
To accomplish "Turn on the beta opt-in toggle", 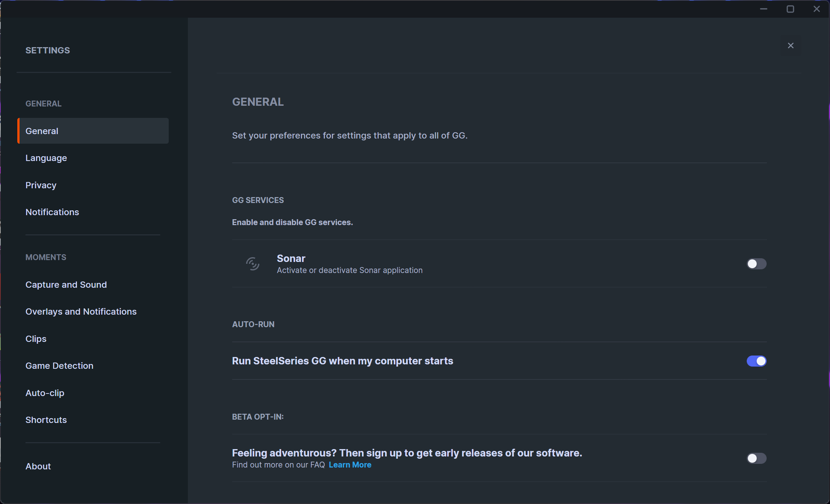I will coord(757,458).
